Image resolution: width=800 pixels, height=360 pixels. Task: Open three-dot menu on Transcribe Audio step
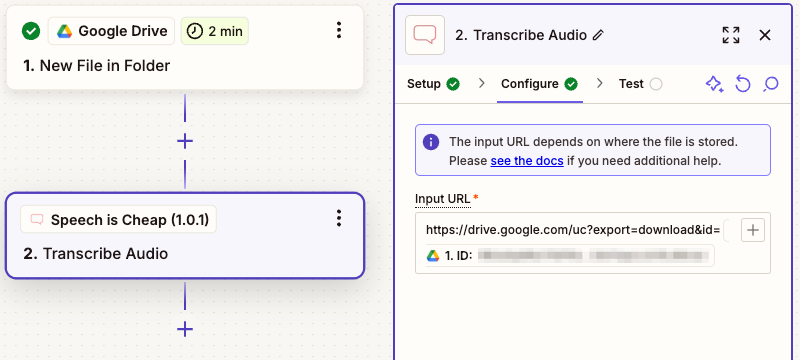(339, 218)
